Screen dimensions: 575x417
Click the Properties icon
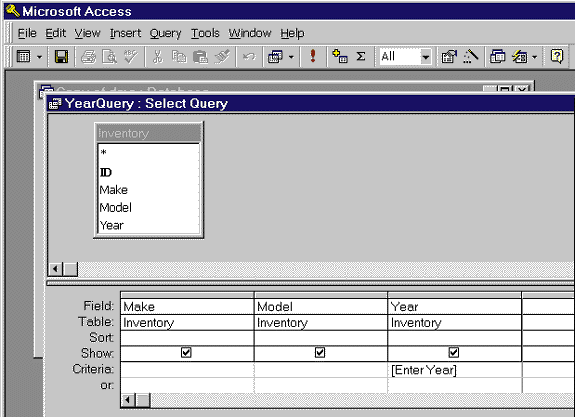tap(449, 56)
